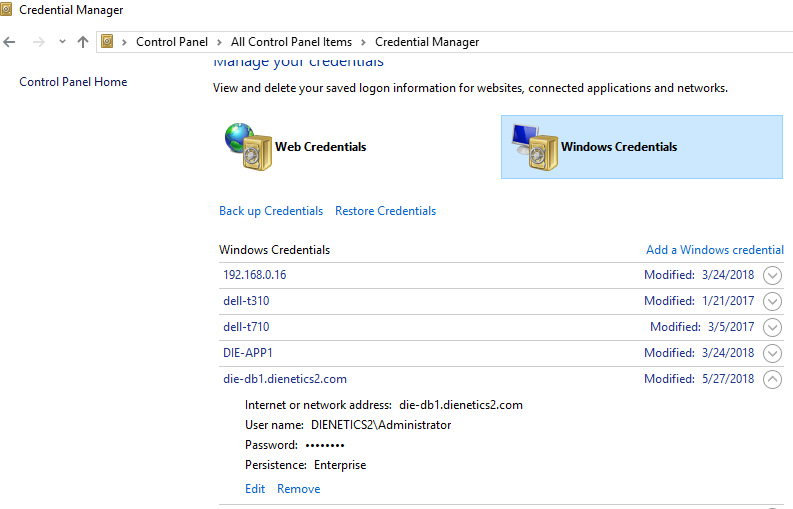Click Add a Windows credential link

pyautogui.click(x=715, y=250)
